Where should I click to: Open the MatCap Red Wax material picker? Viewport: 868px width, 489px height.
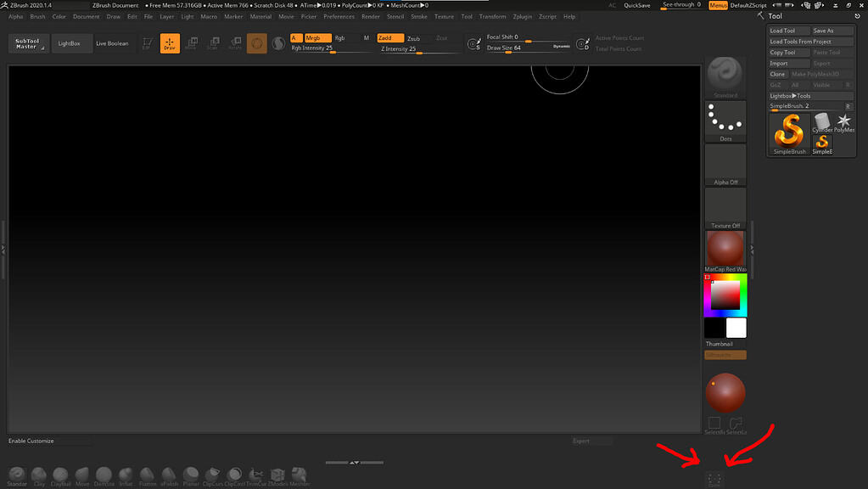[x=725, y=249]
